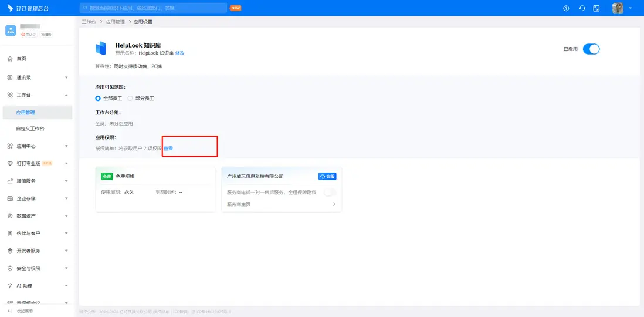The image size is (644, 317).
Task: Expand the 安全与权限 menu arrow
Action: 66,268
